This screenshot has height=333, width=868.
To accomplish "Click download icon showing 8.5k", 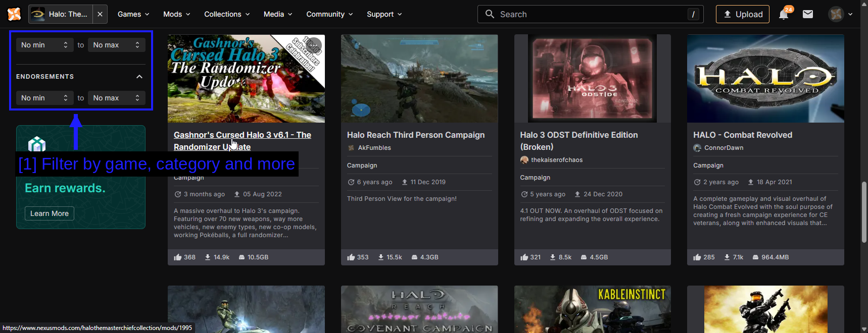I will tap(553, 257).
